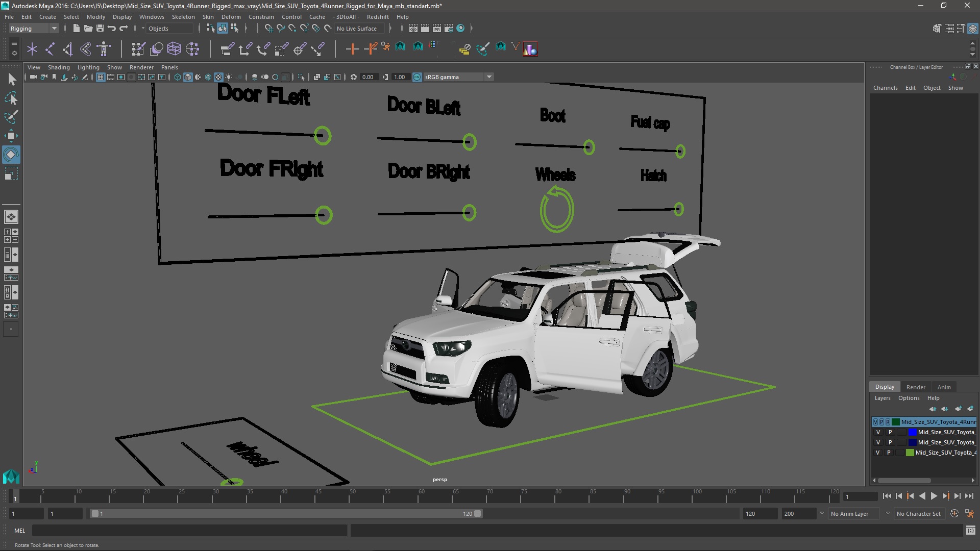Screen dimensions: 980x551
Task: Toggle the viewport grid display button
Action: (101, 77)
